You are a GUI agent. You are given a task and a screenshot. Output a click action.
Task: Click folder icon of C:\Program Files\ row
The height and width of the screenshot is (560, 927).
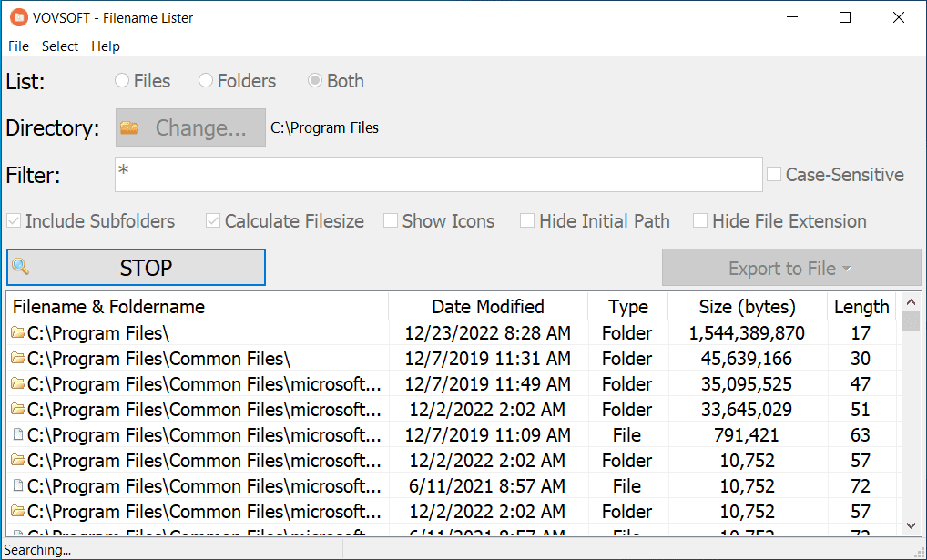[x=17, y=333]
